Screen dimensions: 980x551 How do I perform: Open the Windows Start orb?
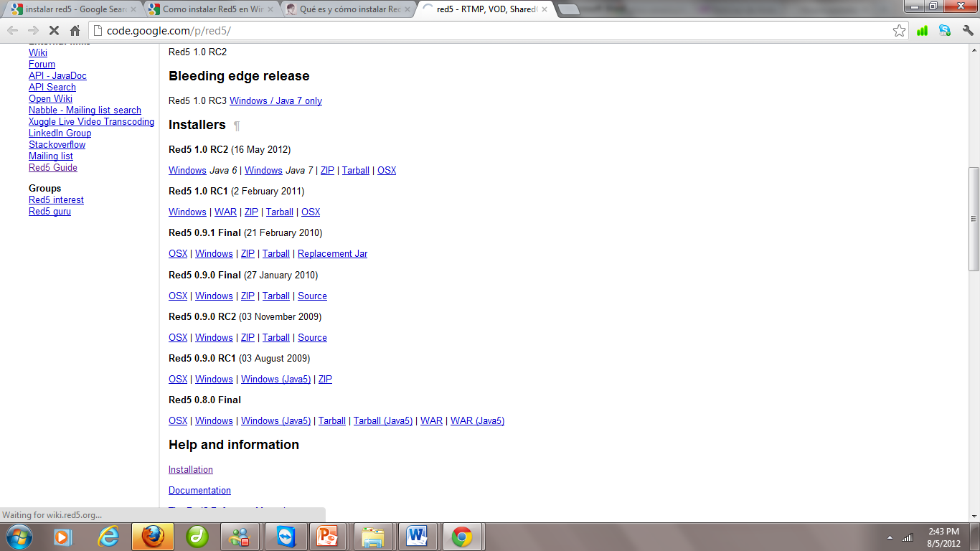19,537
